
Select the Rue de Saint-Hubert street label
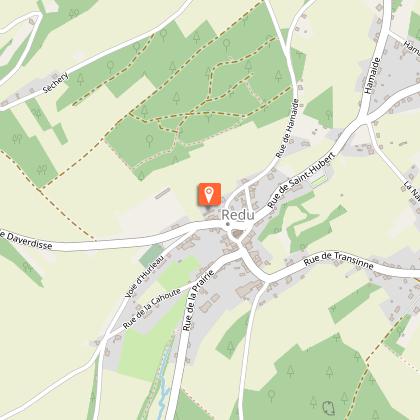301,180
